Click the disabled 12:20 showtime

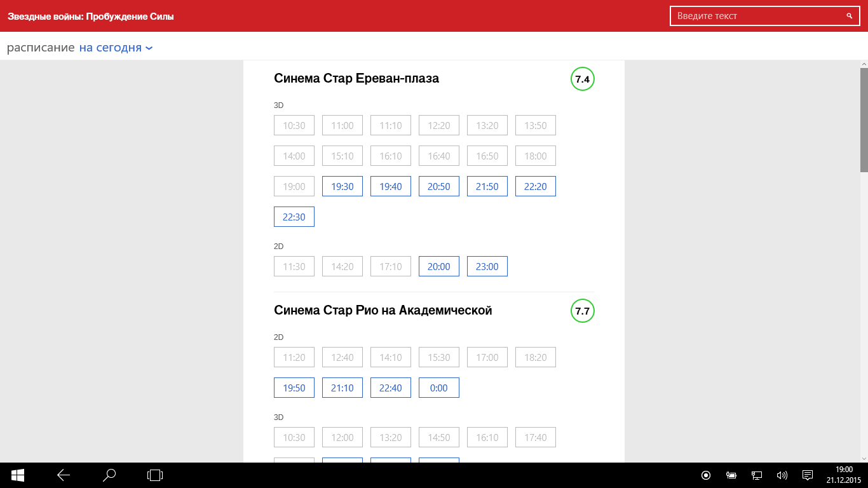439,125
